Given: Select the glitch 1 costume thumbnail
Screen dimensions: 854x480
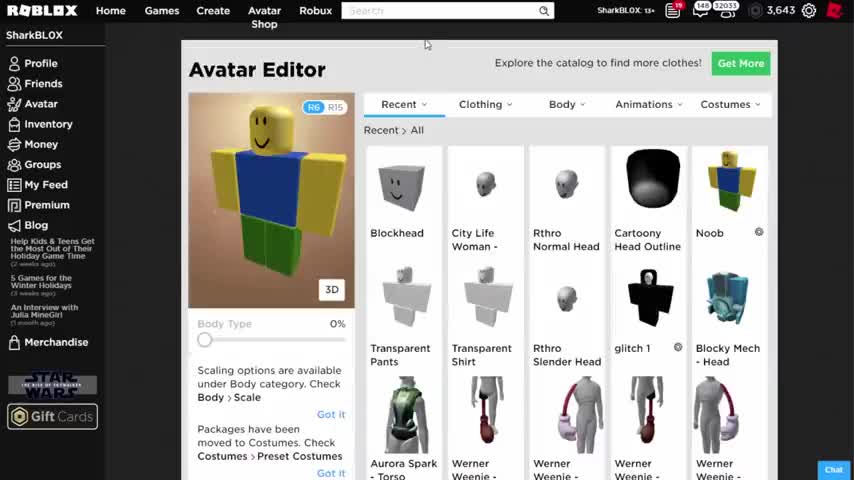Looking at the screenshot, I should click(x=649, y=298).
